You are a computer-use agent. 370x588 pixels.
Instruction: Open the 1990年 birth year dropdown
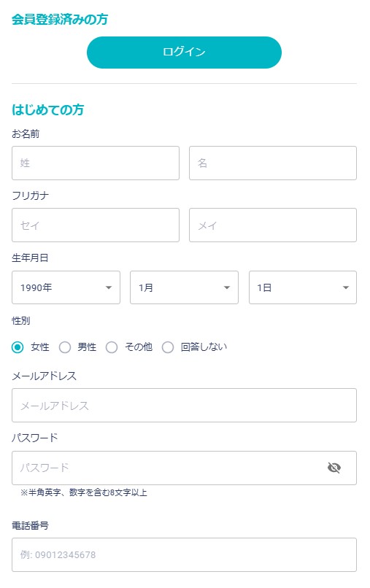point(66,287)
